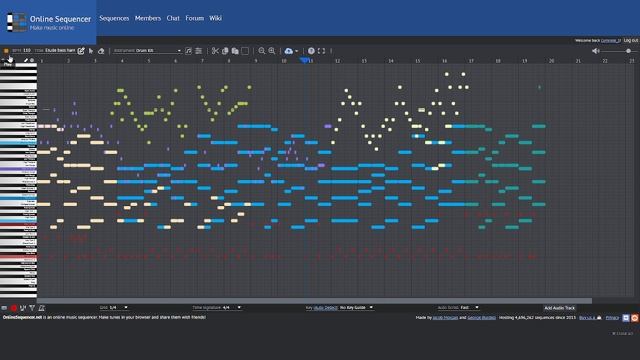This screenshot has width=640, height=360.
Task: Click the Paste clipboard icon
Action: click(235, 51)
